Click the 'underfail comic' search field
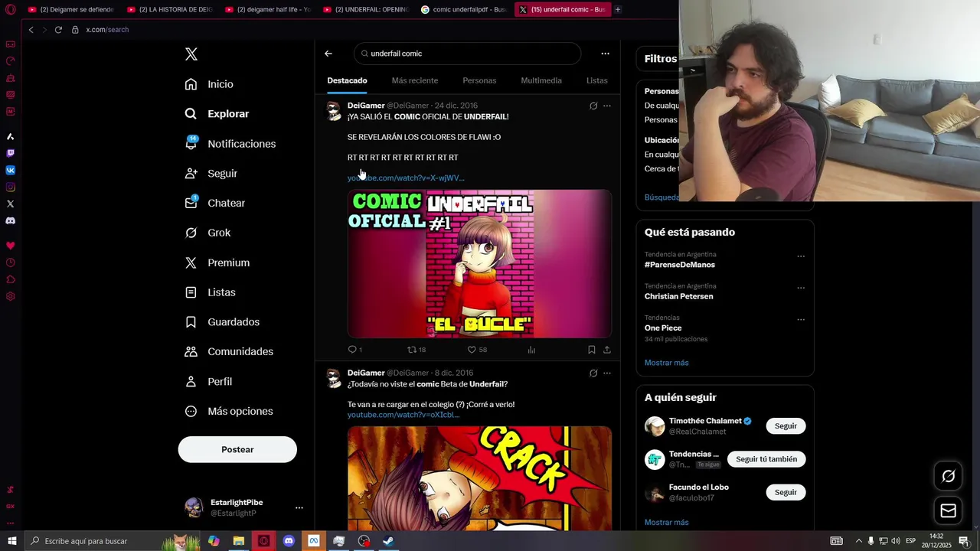980x551 pixels. tap(467, 54)
